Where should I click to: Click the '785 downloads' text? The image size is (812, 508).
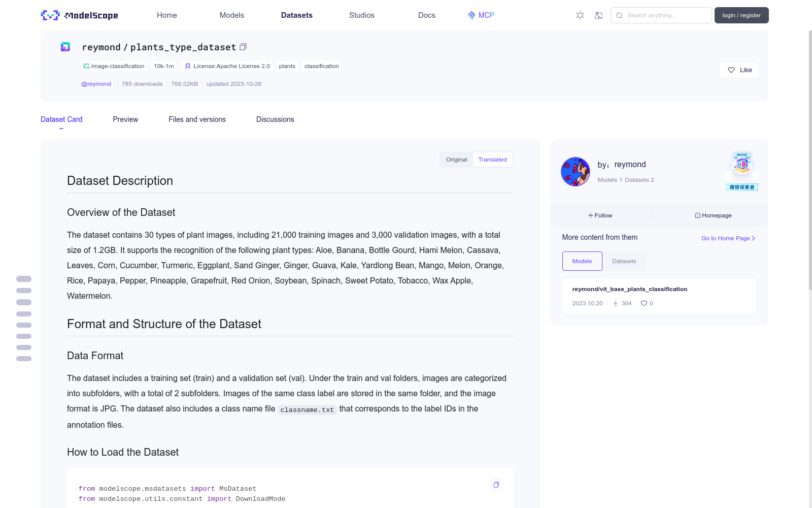(x=142, y=84)
